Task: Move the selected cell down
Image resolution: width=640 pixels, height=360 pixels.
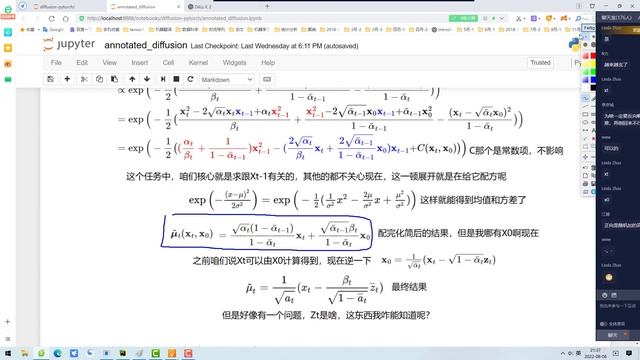Action: tap(147, 79)
